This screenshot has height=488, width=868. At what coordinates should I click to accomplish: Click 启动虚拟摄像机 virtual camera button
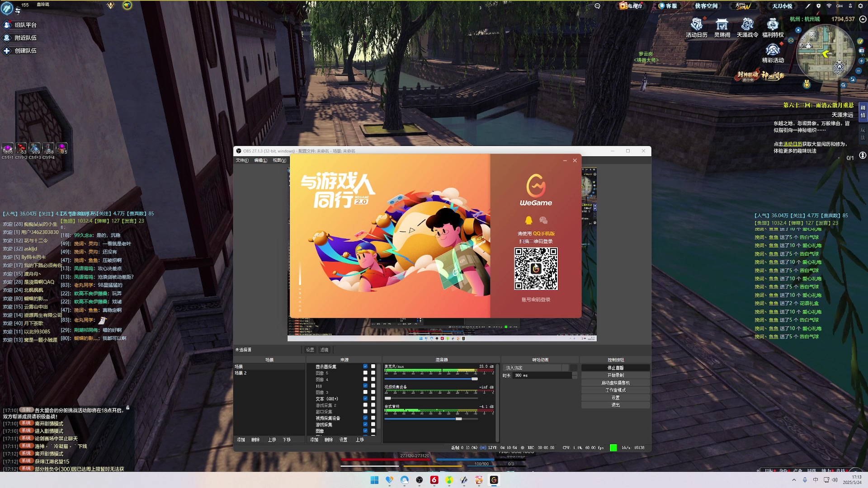pos(615,383)
